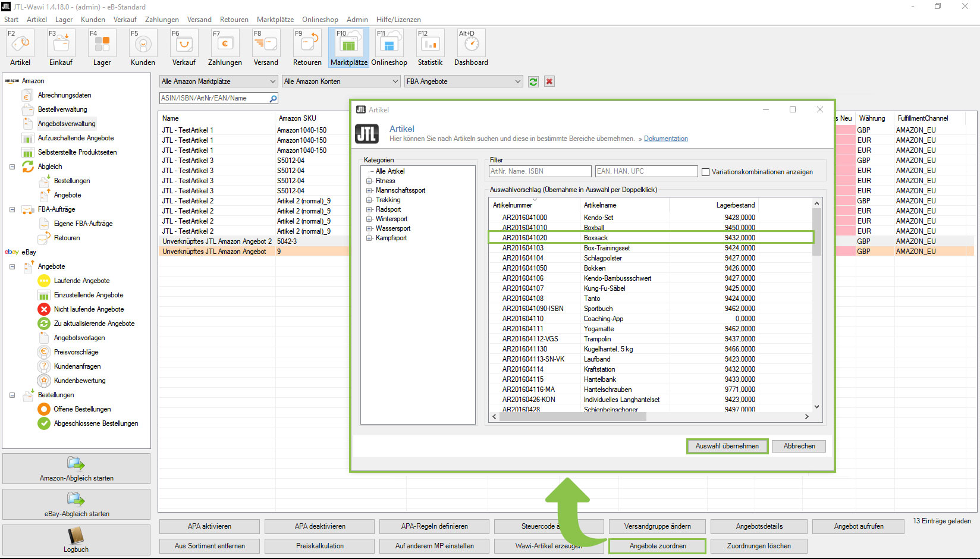This screenshot has width=980, height=559.
Task: Click the Auswahl übernehmen button
Action: [727, 446]
